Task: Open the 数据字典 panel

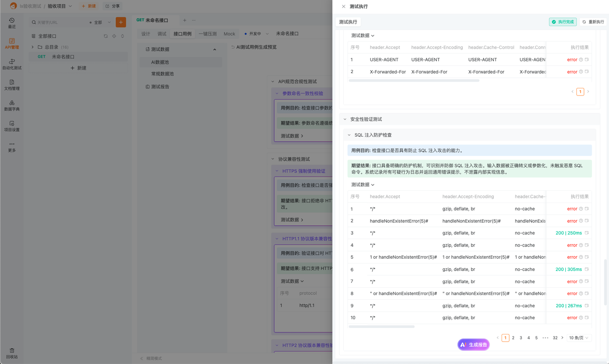Action: (x=11, y=105)
